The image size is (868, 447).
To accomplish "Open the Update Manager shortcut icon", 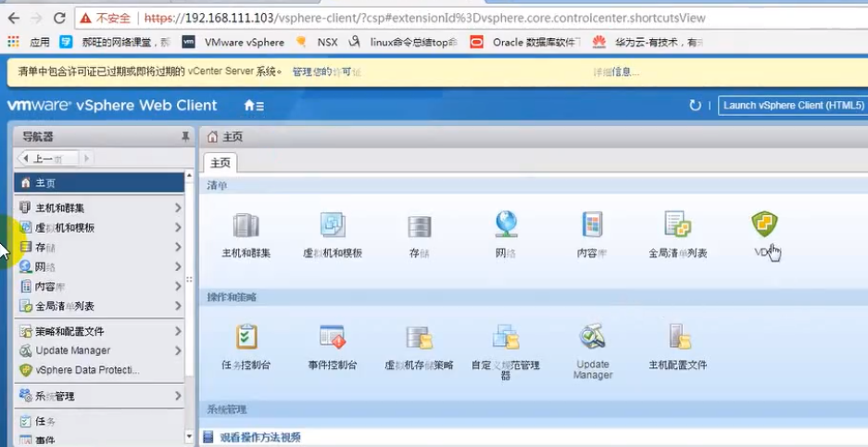I will [x=592, y=337].
